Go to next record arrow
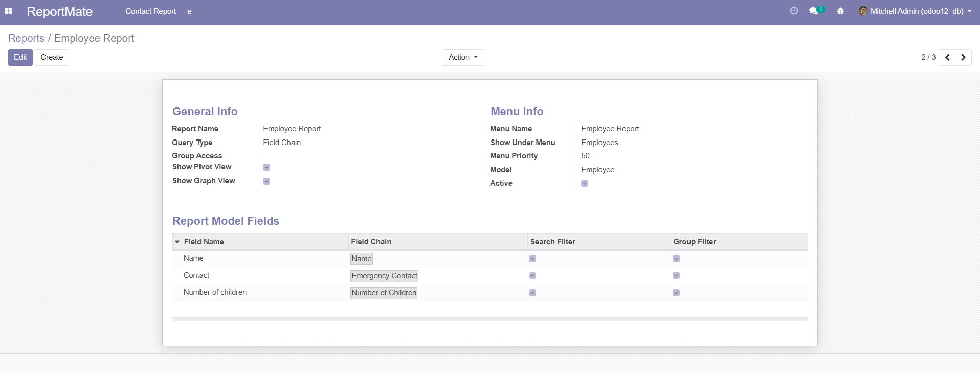 click(963, 57)
